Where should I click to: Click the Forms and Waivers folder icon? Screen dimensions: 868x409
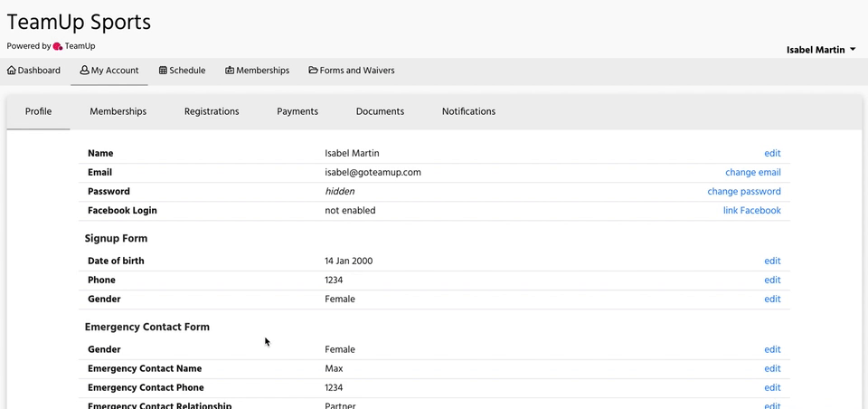[313, 71]
